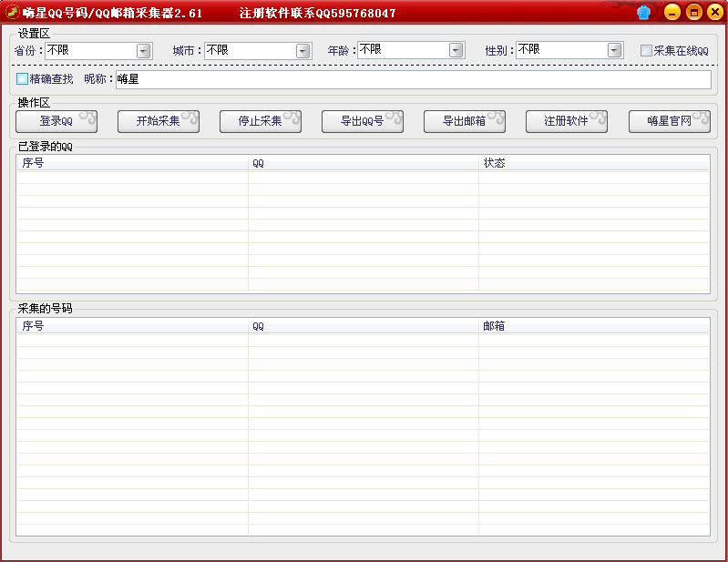This screenshot has width=728, height=562.
Task: Start collecting with 开始采集 button
Action: [158, 121]
